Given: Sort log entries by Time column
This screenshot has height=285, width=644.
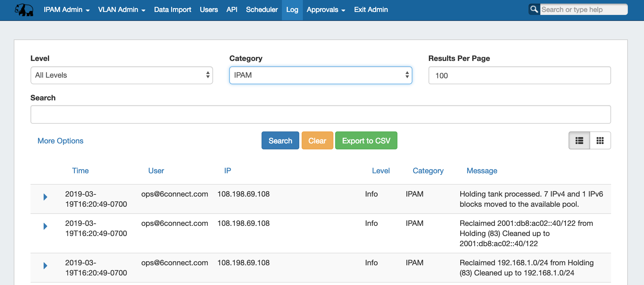Looking at the screenshot, I should 80,171.
